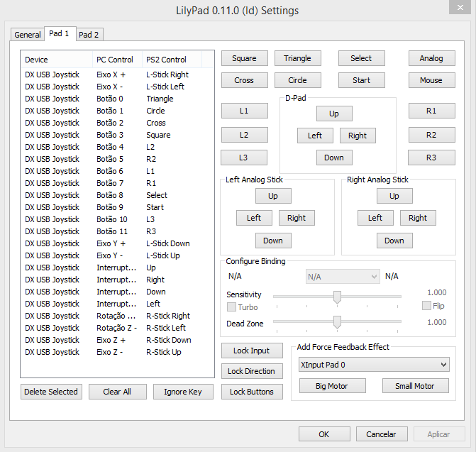Image resolution: width=476 pixels, height=452 pixels.
Task: Select the Rotação Z - R-Stick Left row
Action: (x=117, y=328)
